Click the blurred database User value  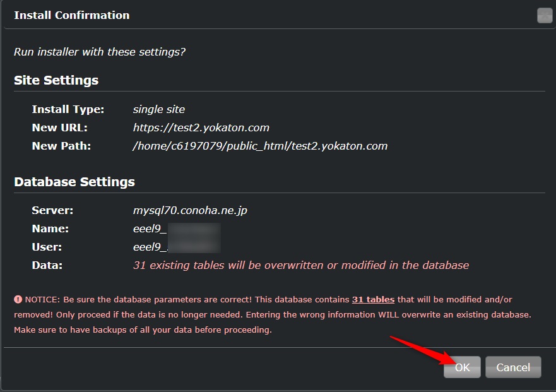[x=177, y=247]
